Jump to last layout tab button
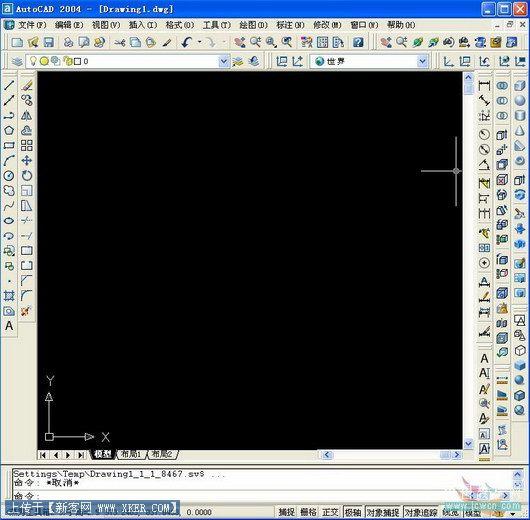Image resolution: width=530 pixels, height=520 pixels. coord(81,455)
